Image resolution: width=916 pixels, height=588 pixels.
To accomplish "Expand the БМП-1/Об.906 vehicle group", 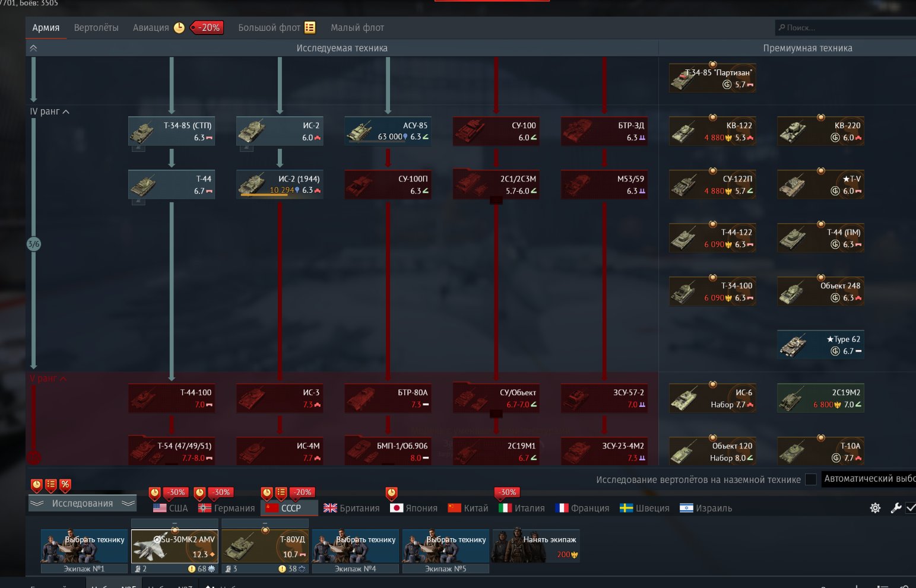I will pos(388,452).
